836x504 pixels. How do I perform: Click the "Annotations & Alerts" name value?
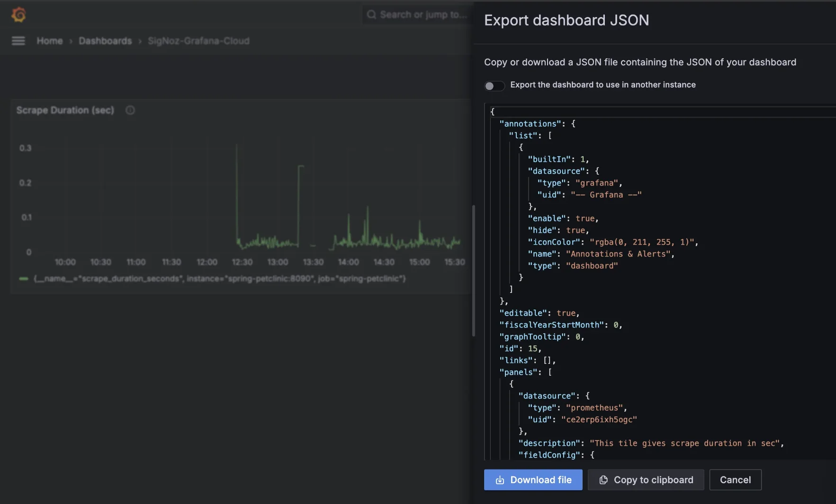(618, 254)
